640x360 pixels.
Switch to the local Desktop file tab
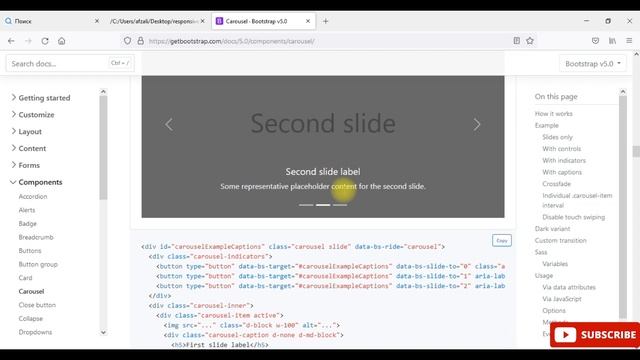[158, 21]
